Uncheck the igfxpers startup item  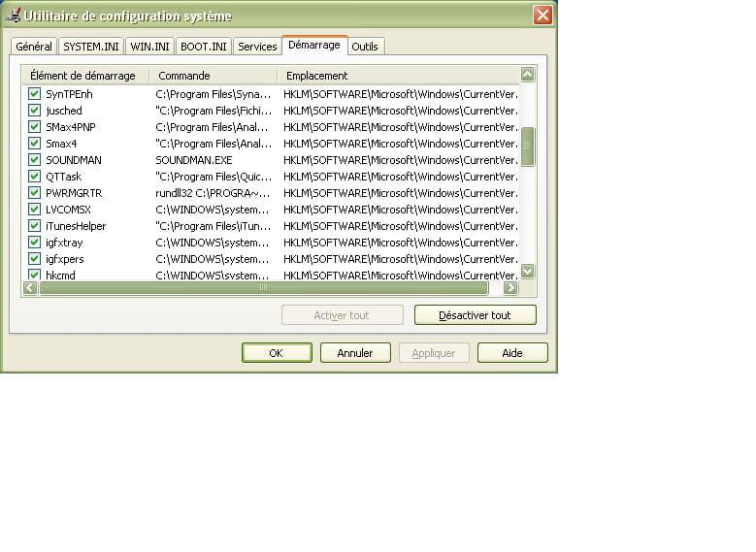(x=34, y=258)
